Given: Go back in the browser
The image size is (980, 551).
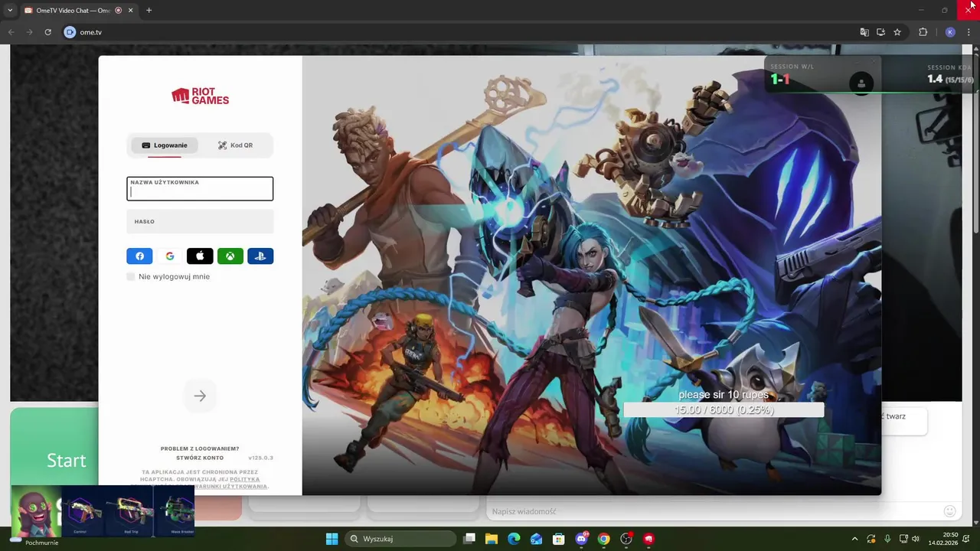Looking at the screenshot, I should pos(11,32).
